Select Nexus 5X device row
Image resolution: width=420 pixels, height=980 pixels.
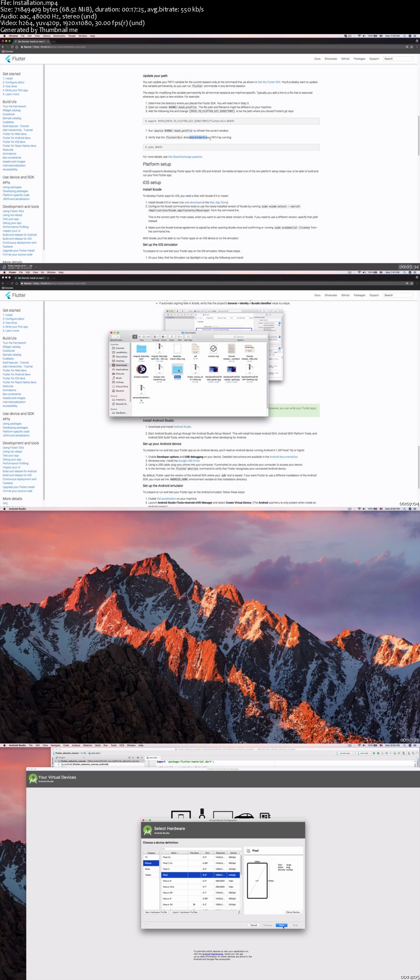pos(200,904)
